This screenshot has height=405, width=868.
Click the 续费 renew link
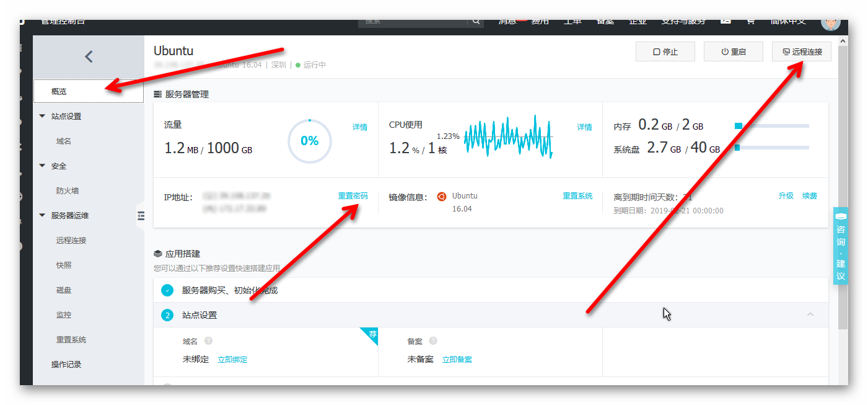point(810,196)
